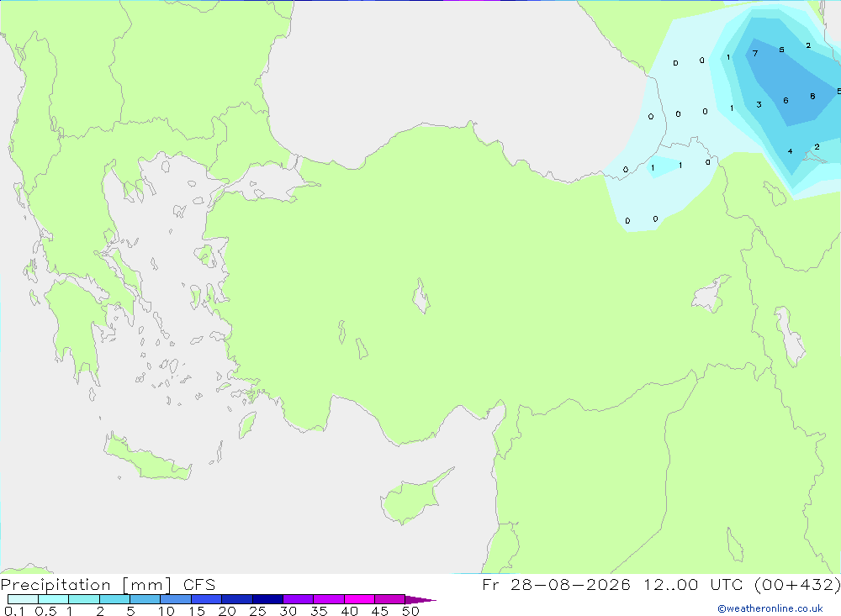The width and height of the screenshot is (841, 616).
Task: Click the legend label '45'
Action: 380,611
